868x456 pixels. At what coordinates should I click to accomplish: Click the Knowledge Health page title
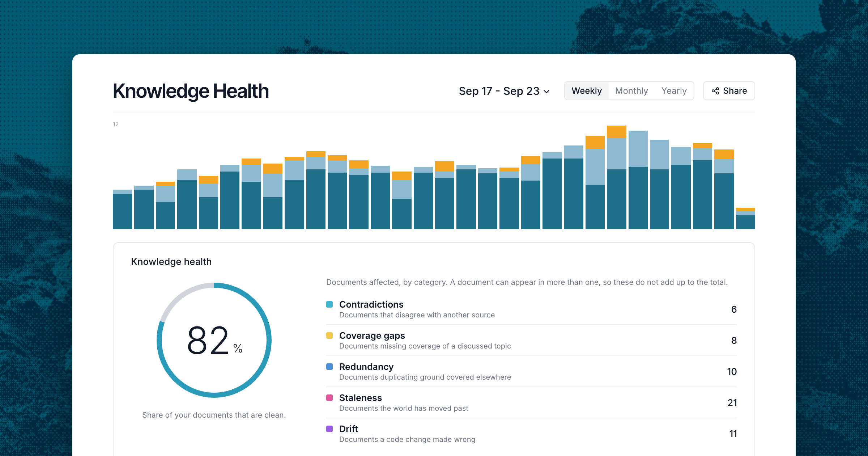coord(191,91)
